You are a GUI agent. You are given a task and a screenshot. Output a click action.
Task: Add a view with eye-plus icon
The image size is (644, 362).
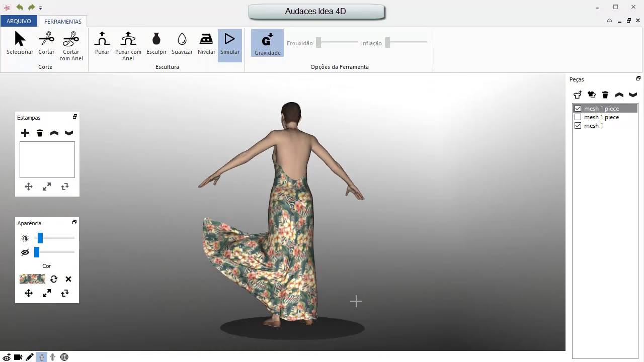[x=7, y=357]
